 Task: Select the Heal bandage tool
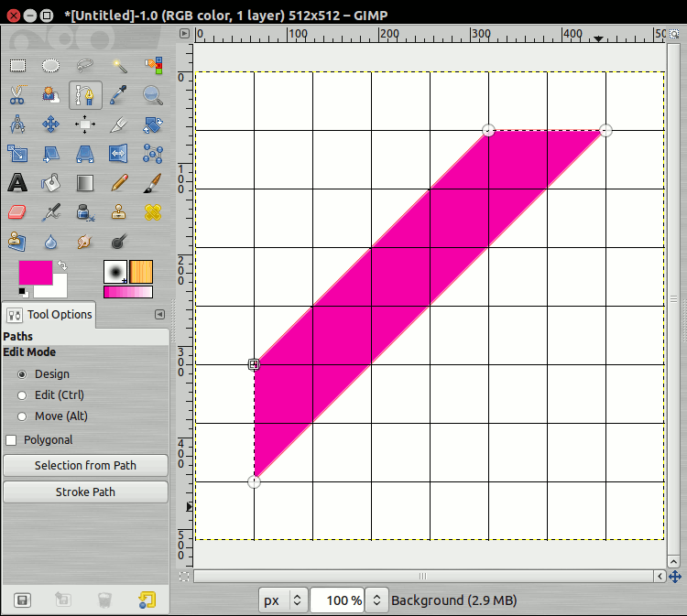153,212
